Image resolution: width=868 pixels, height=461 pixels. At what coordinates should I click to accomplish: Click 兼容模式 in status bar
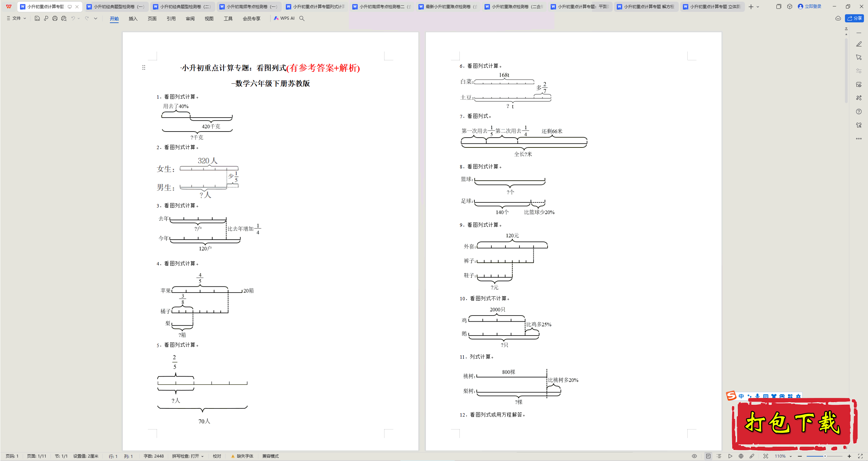pyautogui.click(x=271, y=456)
